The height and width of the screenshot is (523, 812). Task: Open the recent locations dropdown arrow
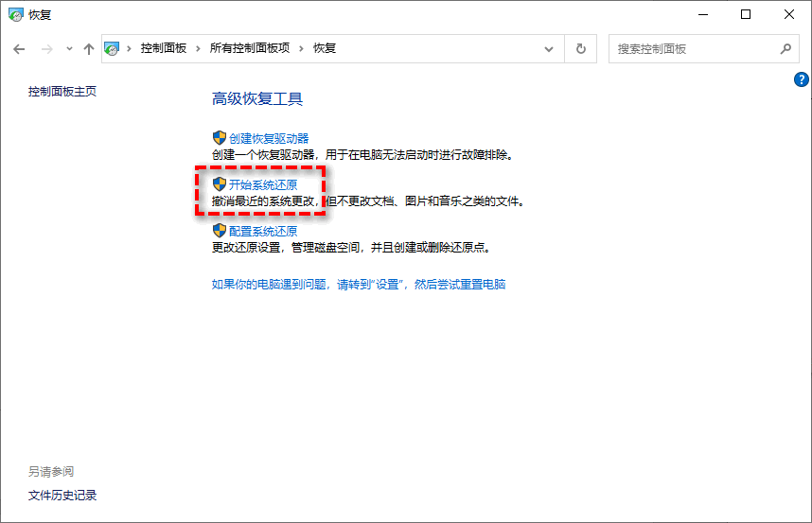pyautogui.click(x=69, y=48)
